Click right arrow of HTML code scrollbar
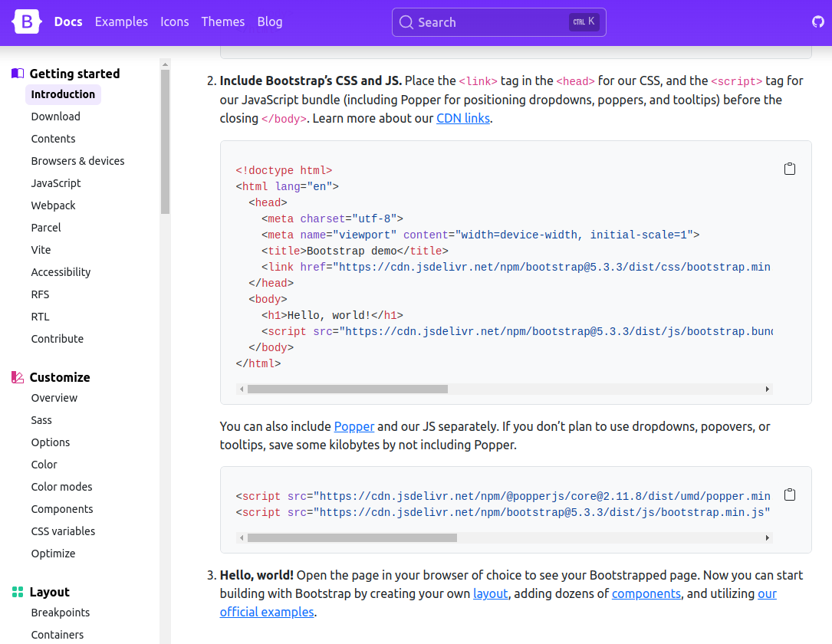Viewport: 832px width, 644px height. (x=768, y=389)
